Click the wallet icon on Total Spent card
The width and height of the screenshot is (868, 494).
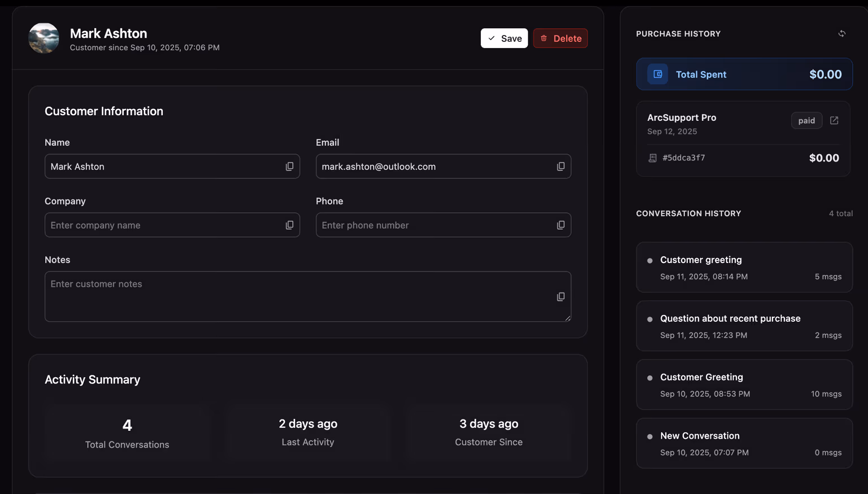coord(657,74)
